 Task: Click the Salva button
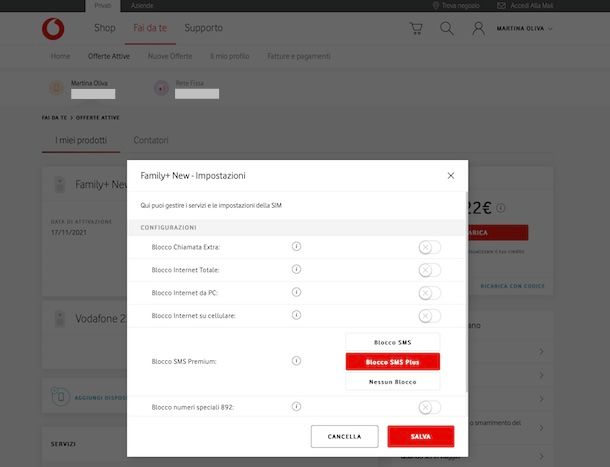click(x=421, y=437)
